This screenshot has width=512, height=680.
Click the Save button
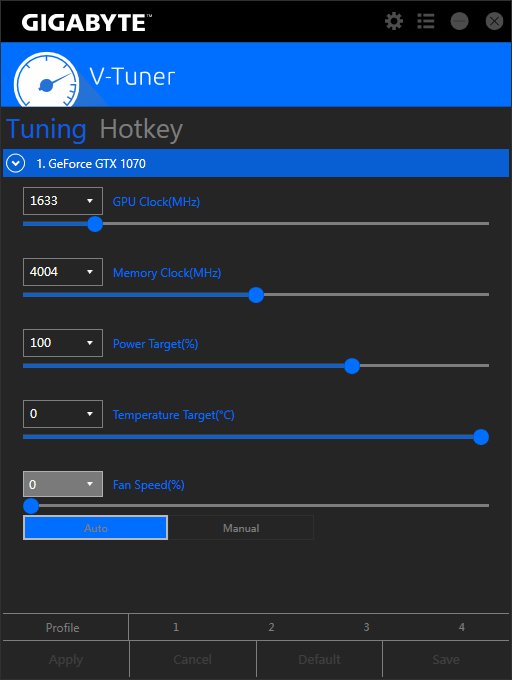point(446,660)
